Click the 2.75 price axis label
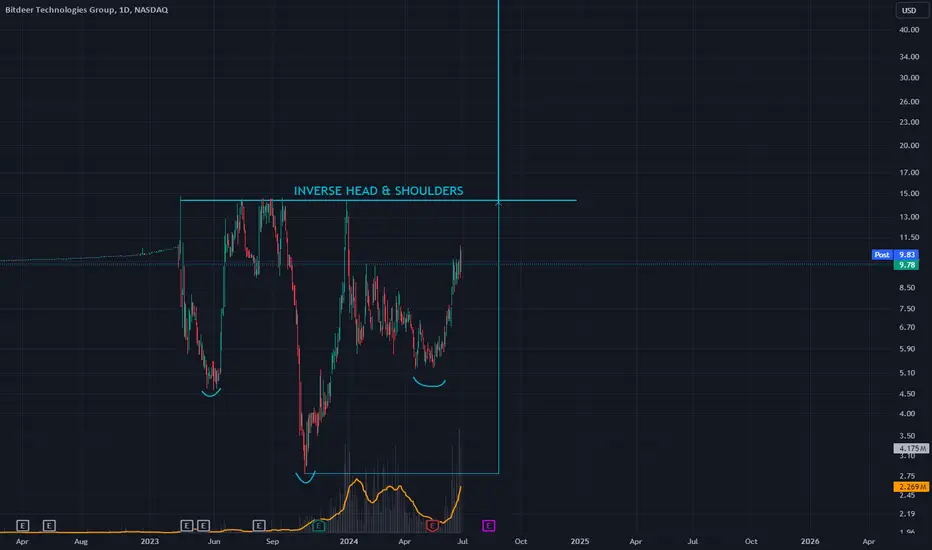Screen dimensions: 932x550 [907, 476]
